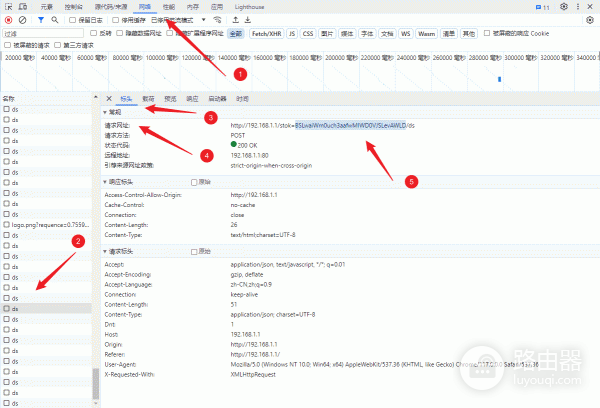The height and width of the screenshot is (408, 600).
Task: Click the request list vertical scrollbar thumb
Action: click(96, 384)
